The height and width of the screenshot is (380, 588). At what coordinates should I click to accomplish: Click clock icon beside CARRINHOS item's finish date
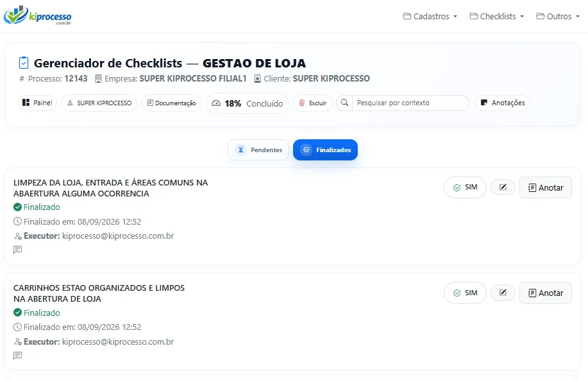tap(17, 327)
